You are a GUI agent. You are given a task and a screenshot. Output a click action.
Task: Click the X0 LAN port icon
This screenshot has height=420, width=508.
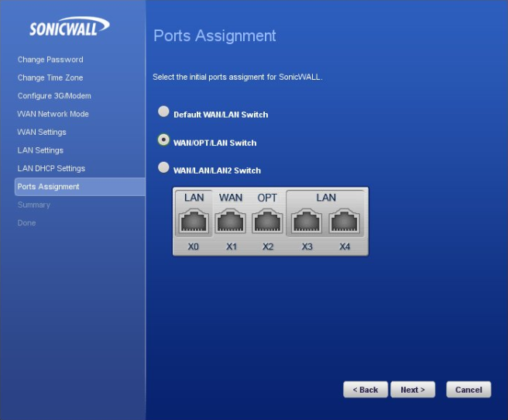coord(194,222)
